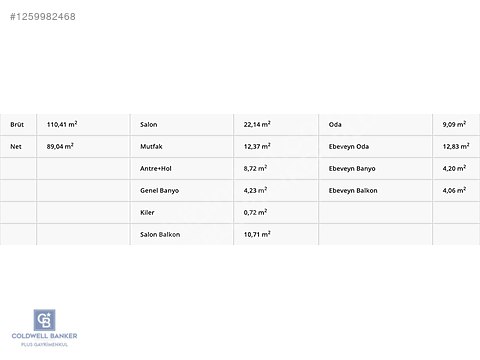This screenshot has width=480, height=360.
Task: Select the Mutfak row label
Action: tap(151, 147)
